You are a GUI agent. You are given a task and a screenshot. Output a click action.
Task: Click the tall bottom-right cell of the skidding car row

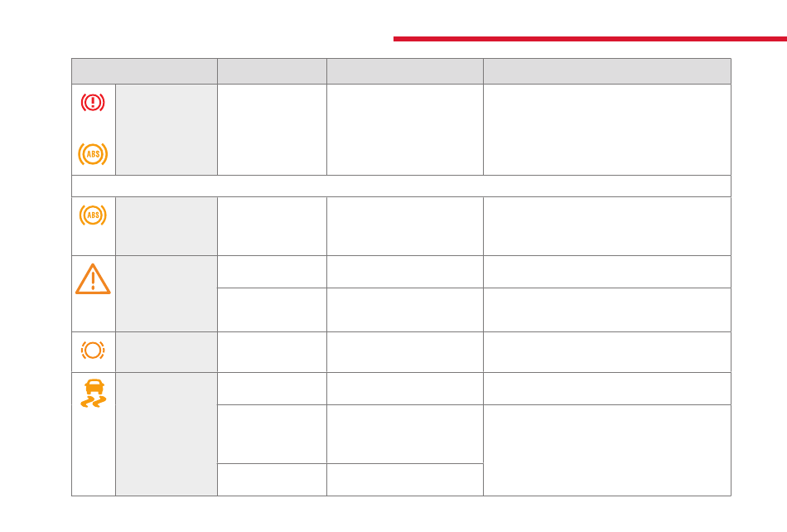[x=606, y=450]
